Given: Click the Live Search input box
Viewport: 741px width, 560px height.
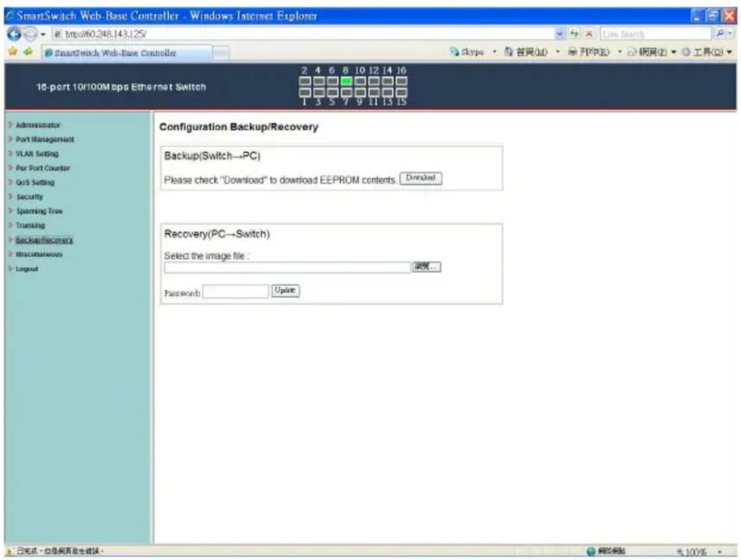Looking at the screenshot, I should pos(656,34).
